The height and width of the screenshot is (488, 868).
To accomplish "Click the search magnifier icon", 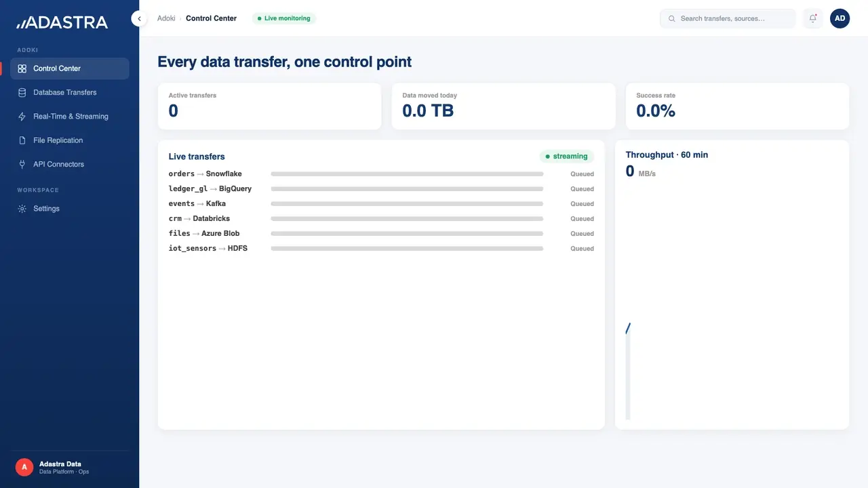I will 672,18.
